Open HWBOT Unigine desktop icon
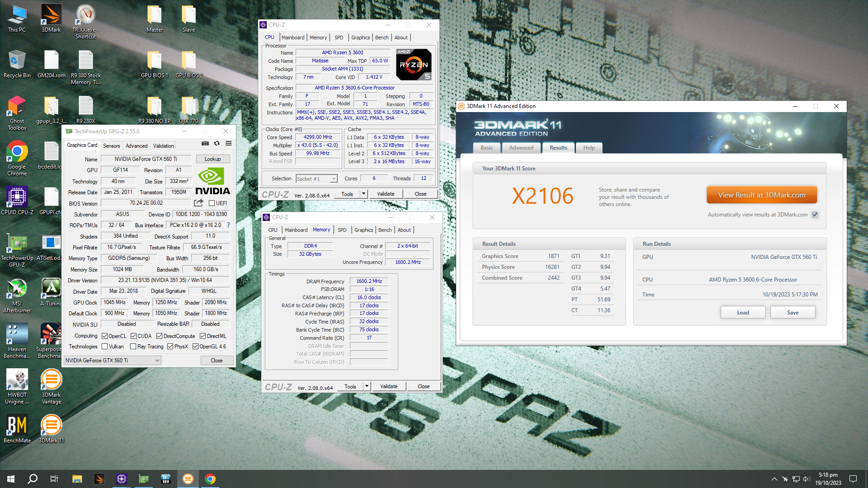 [17, 387]
